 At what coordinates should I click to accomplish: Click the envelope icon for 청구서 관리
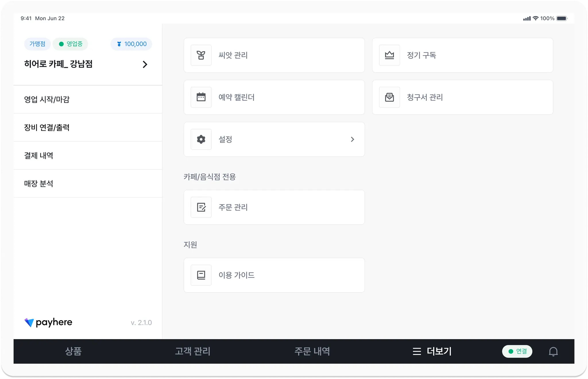point(389,97)
